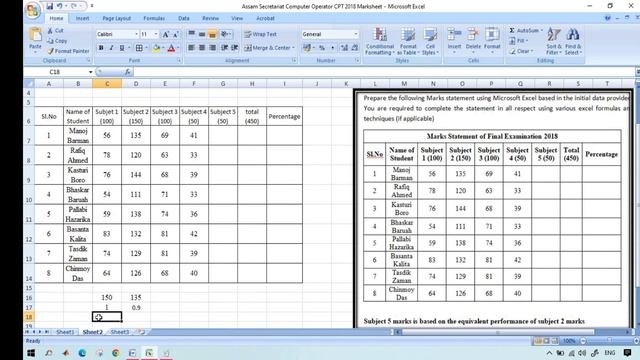Image resolution: width=640 pixels, height=360 pixels.
Task: Apply Comma Style format
Action: (333, 48)
